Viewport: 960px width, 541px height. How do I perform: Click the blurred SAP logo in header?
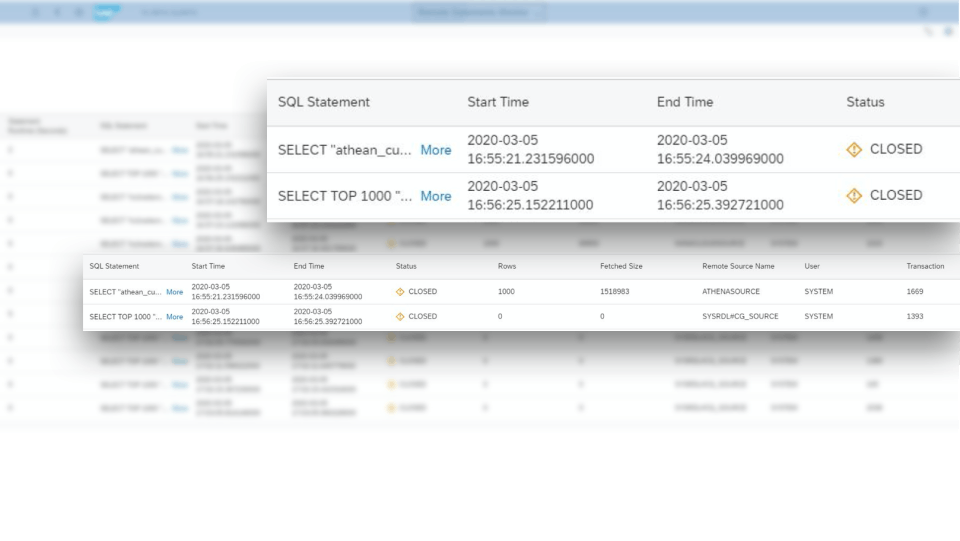(x=106, y=12)
